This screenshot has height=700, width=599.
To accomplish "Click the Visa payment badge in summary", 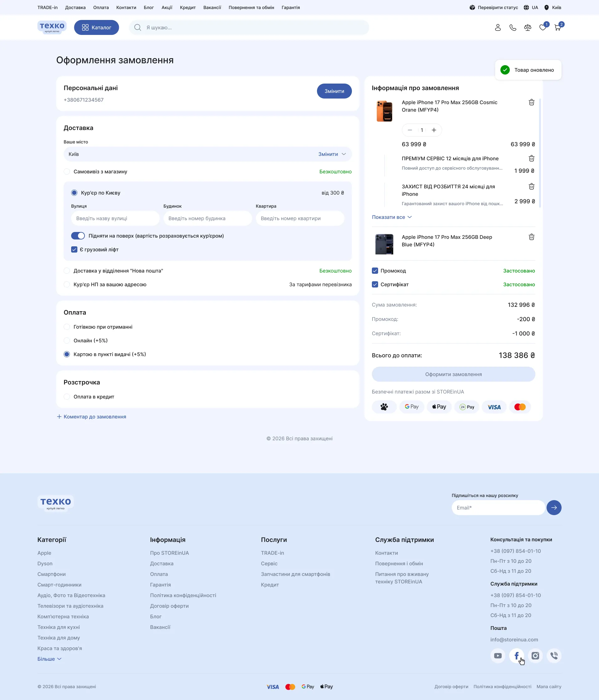I will pyautogui.click(x=494, y=407).
